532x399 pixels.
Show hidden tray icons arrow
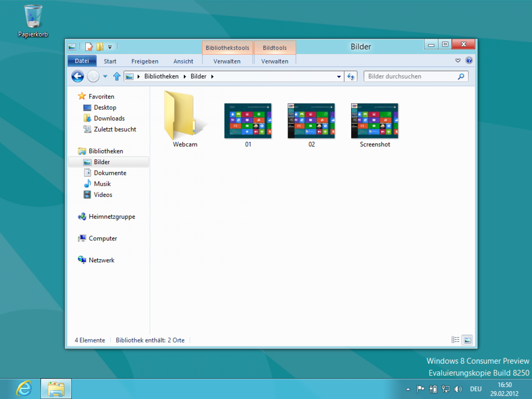[x=408, y=389]
